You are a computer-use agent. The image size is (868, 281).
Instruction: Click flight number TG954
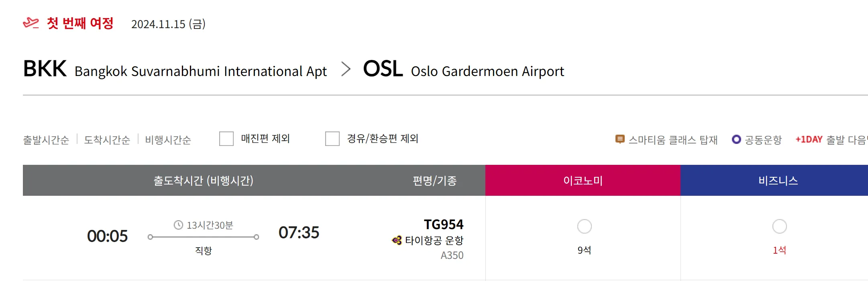(444, 224)
